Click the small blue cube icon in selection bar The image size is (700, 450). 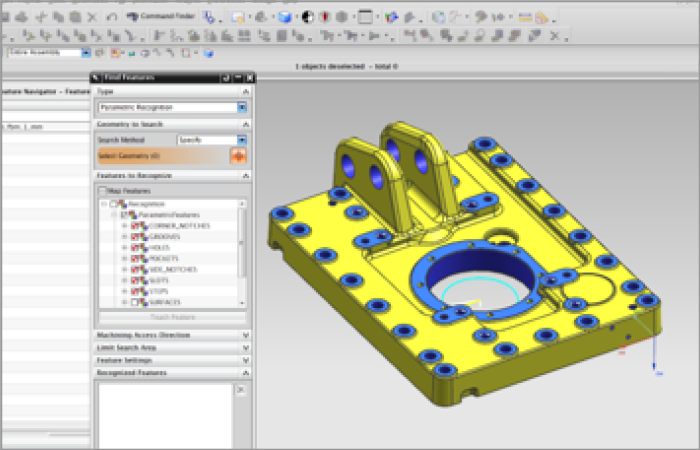208,53
